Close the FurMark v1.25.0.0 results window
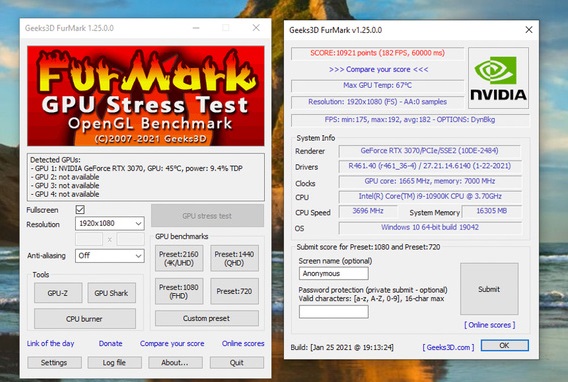Screen dimensions: 568x382 click(x=529, y=30)
